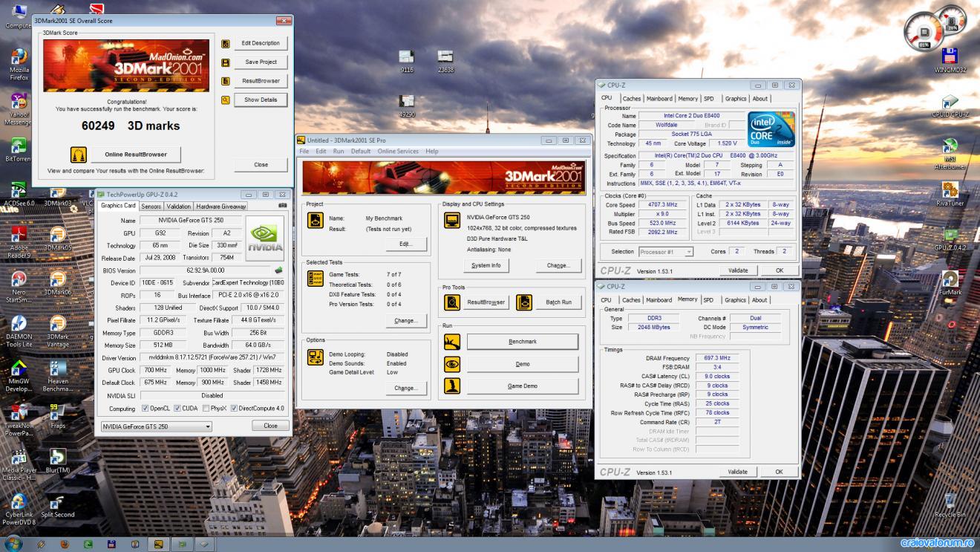Viewport: 980px width, 552px height.
Task: Click the Batch Run button
Action: click(558, 302)
